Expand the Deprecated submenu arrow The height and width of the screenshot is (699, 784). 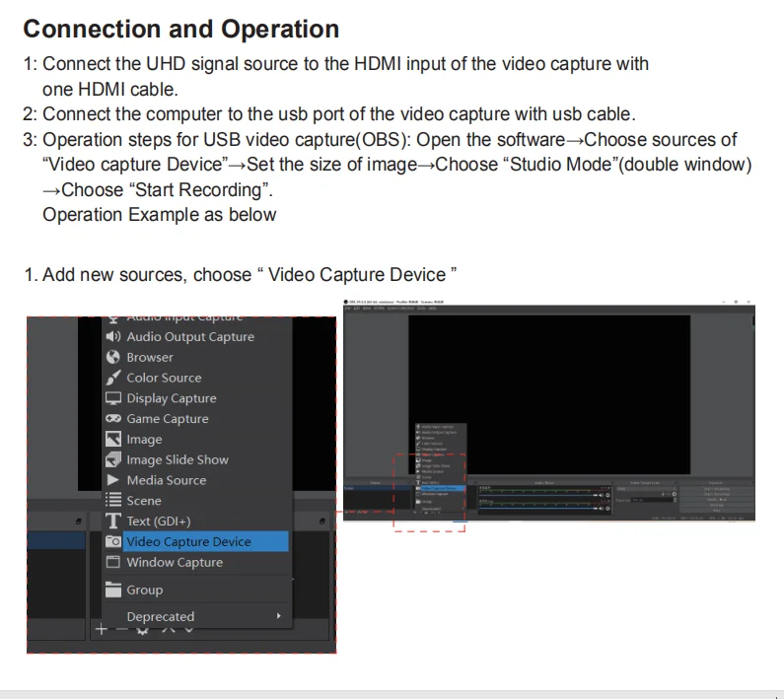tap(279, 616)
